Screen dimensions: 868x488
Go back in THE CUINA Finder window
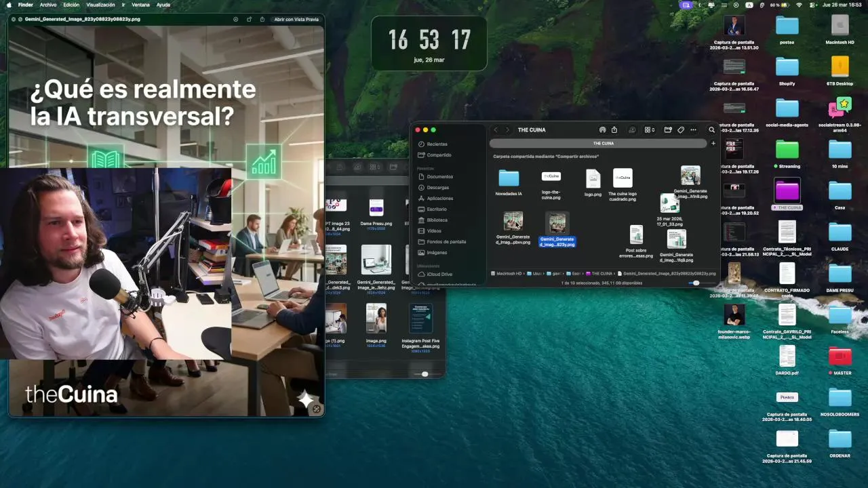tap(496, 129)
